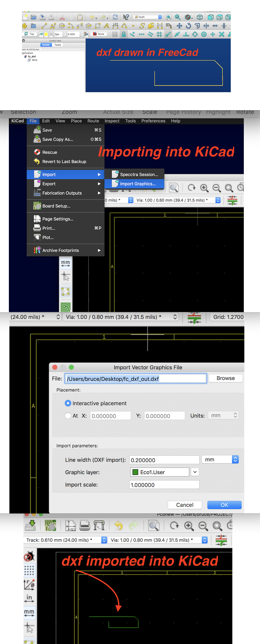
Task: Toggle grid dots display in bottom Pcbnew sidebar
Action: pyautogui.click(x=29, y=570)
